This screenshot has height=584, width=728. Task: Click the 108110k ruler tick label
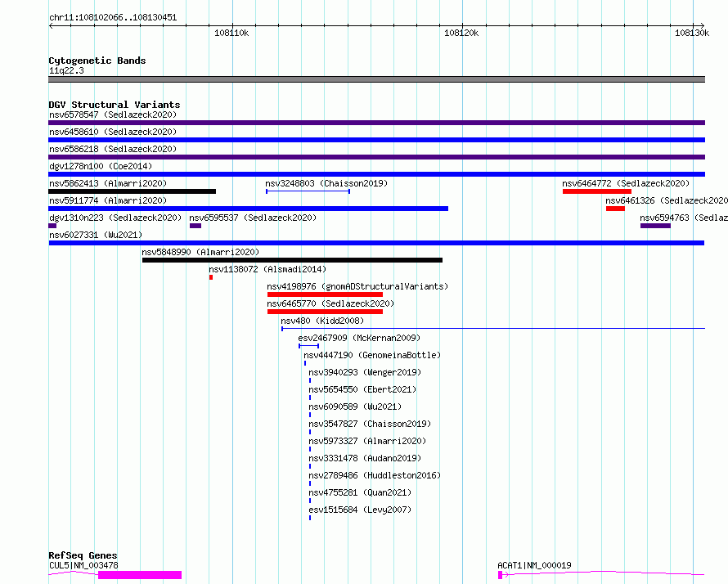point(231,33)
